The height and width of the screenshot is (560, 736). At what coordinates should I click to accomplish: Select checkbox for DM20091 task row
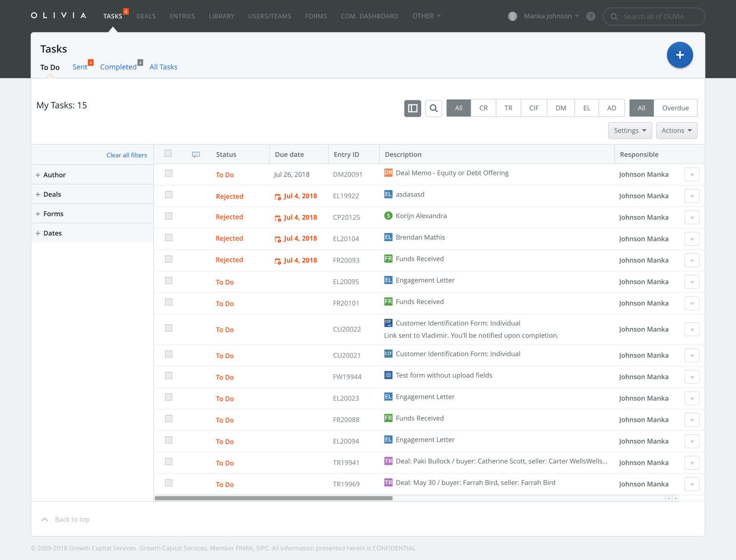169,174
